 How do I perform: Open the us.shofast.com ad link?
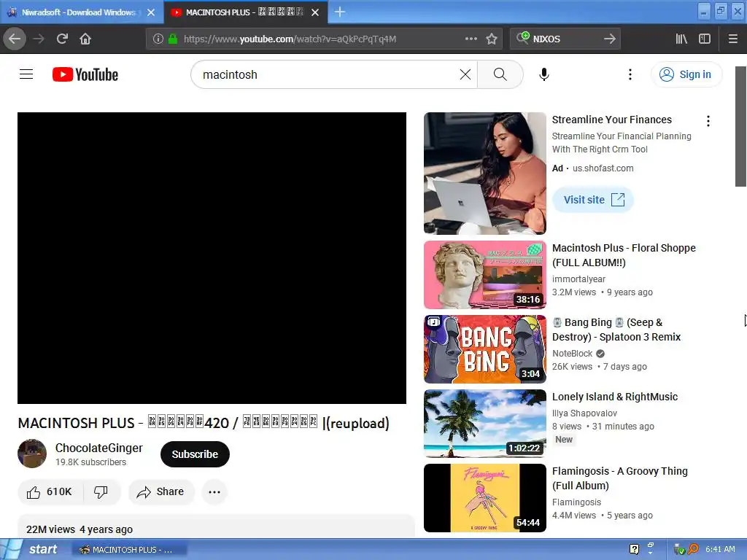[603, 168]
